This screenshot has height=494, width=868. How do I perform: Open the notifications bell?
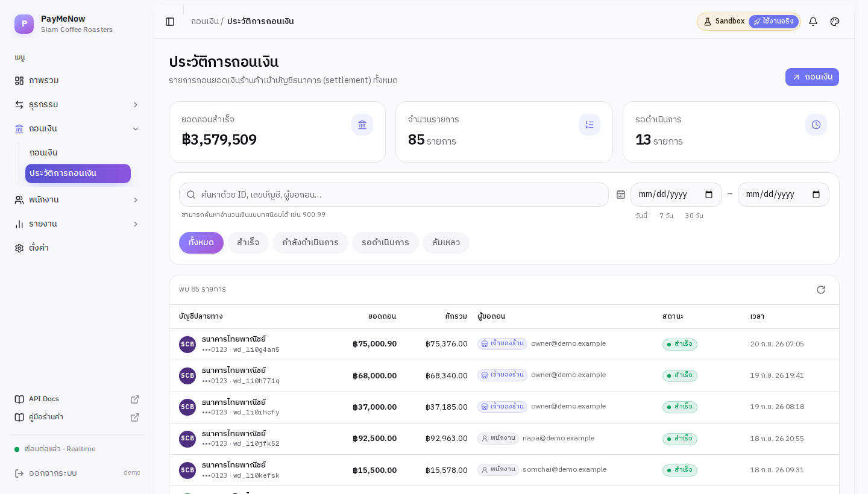(x=813, y=22)
